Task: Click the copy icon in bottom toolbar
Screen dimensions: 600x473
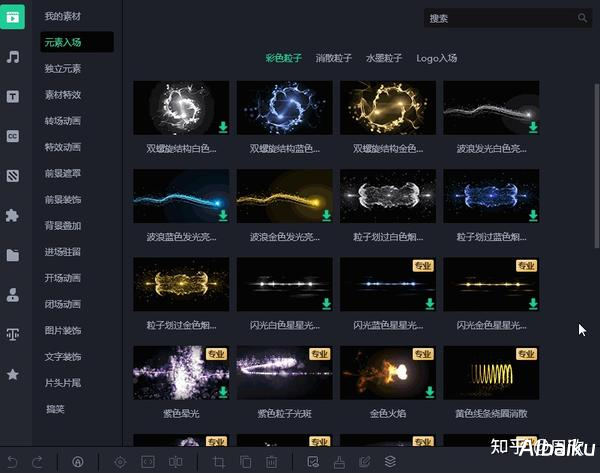Action: pos(245,462)
